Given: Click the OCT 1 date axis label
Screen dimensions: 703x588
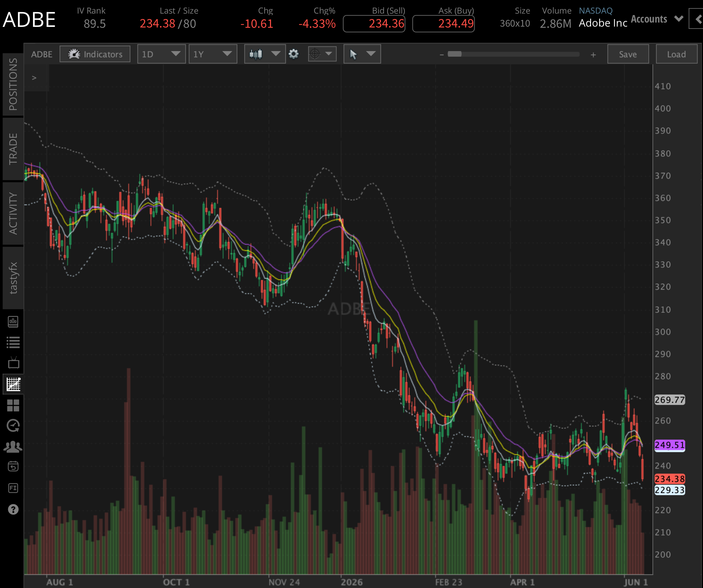Looking at the screenshot, I should (x=176, y=582).
